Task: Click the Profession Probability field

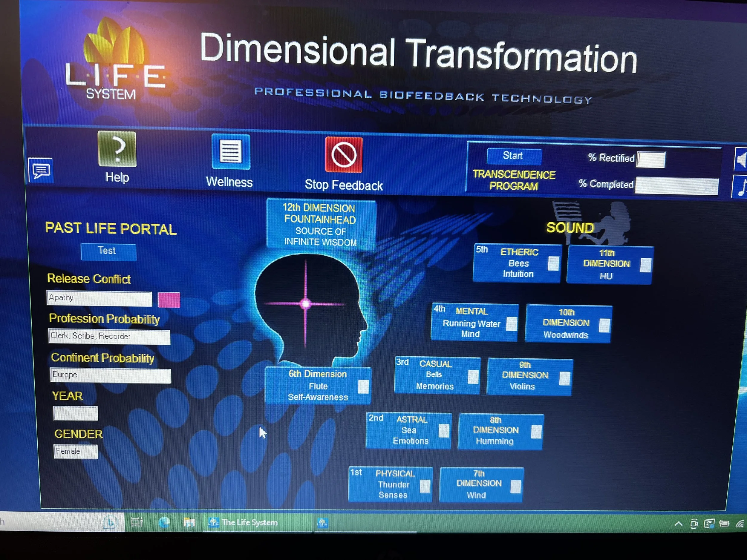Action: (109, 337)
